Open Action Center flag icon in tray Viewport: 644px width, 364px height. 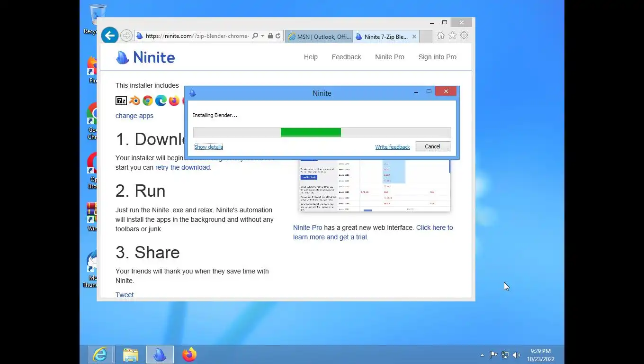pyautogui.click(x=493, y=355)
